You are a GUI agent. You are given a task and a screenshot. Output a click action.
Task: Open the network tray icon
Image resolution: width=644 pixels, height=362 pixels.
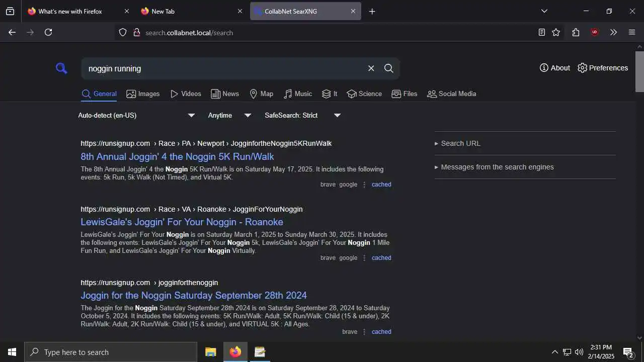click(x=567, y=352)
